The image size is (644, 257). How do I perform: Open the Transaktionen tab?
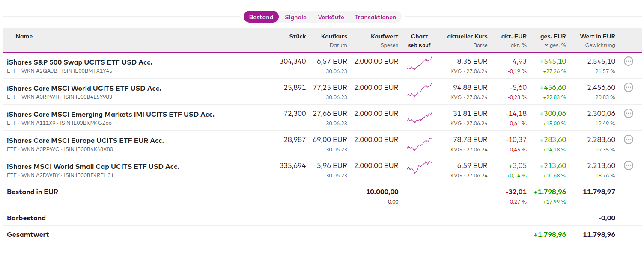(375, 17)
